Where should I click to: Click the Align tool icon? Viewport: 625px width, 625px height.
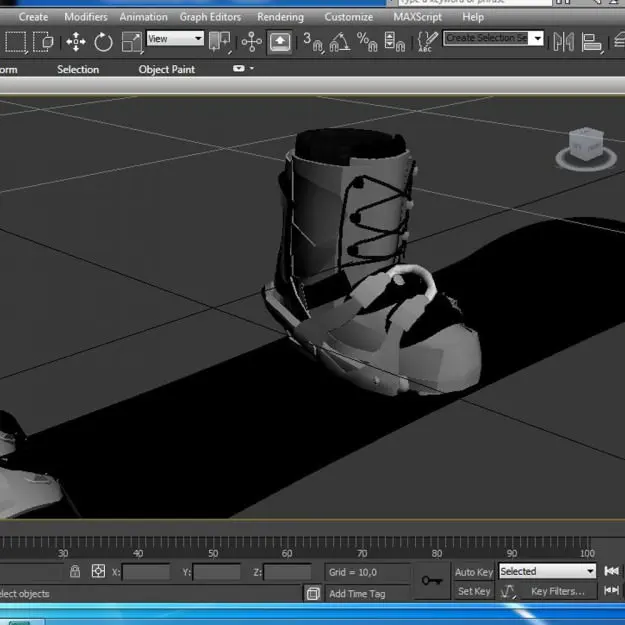click(x=592, y=42)
